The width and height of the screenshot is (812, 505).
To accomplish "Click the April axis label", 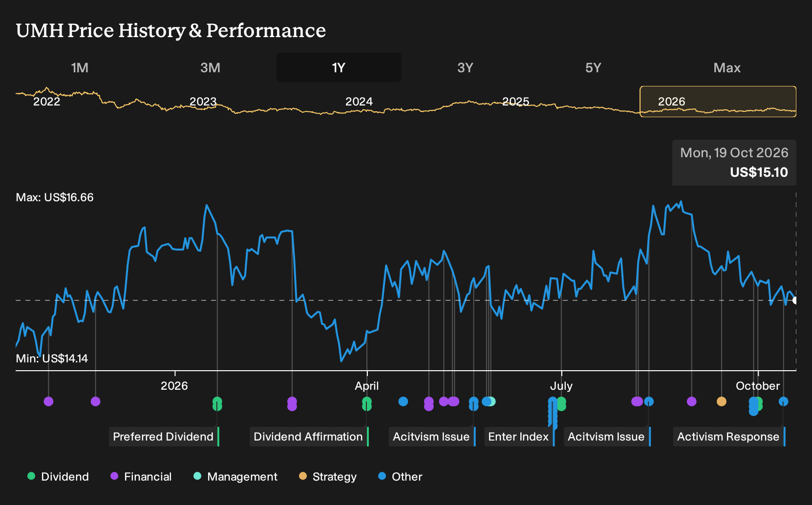I will tap(366, 386).
